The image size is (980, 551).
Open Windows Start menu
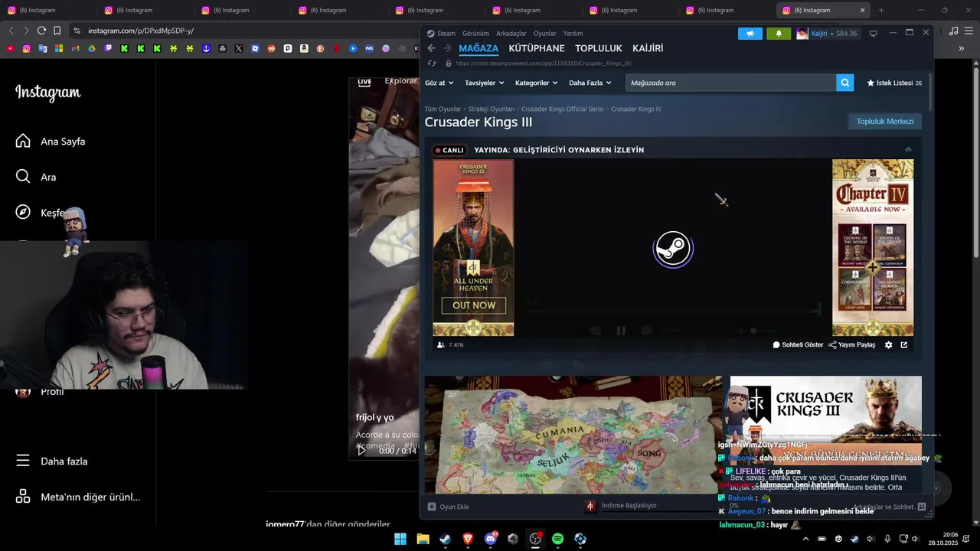click(x=400, y=539)
